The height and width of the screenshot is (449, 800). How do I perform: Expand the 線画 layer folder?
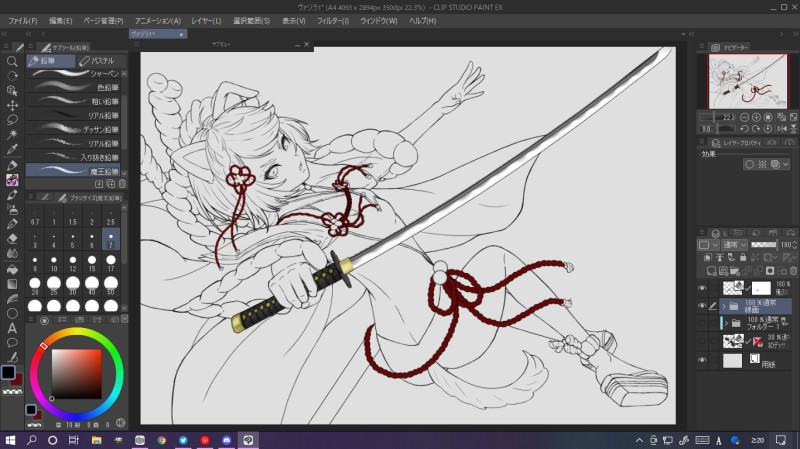(723, 306)
